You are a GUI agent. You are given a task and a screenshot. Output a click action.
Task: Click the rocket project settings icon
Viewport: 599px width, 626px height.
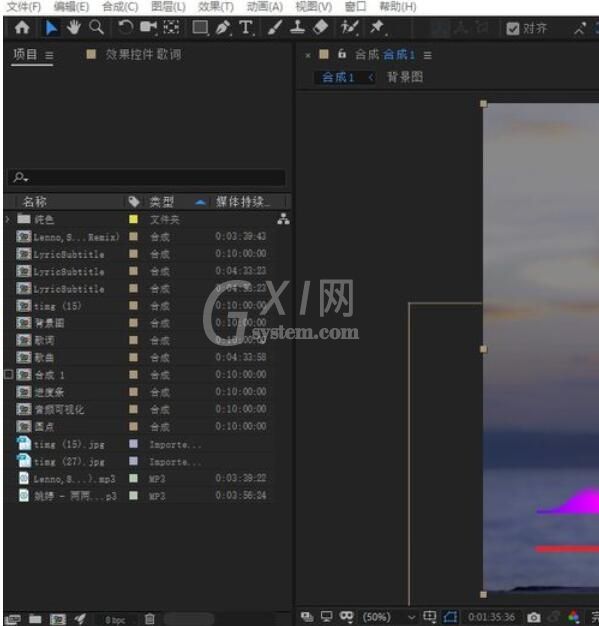point(80,619)
